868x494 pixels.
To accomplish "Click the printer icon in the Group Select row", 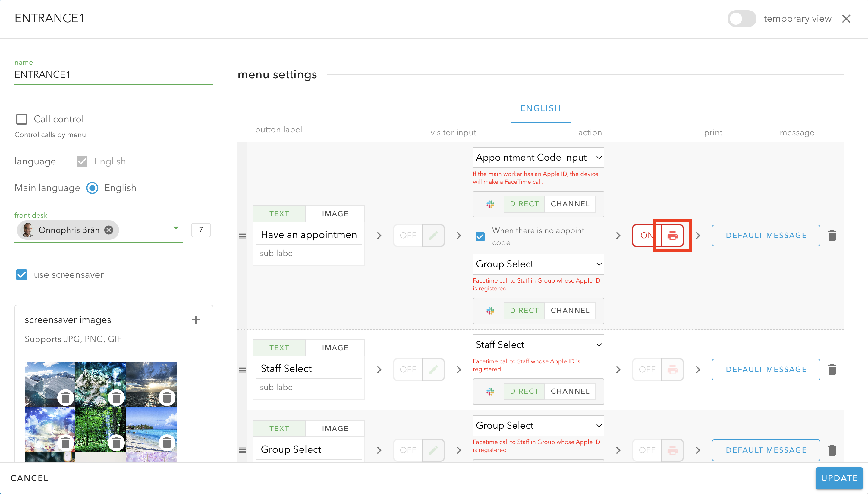I will pyautogui.click(x=672, y=450).
